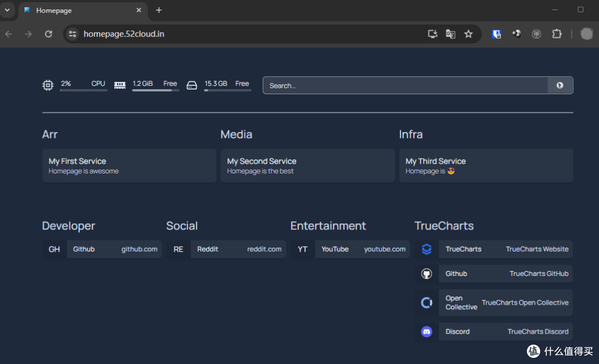Reload the page with the refresh button

(48, 34)
